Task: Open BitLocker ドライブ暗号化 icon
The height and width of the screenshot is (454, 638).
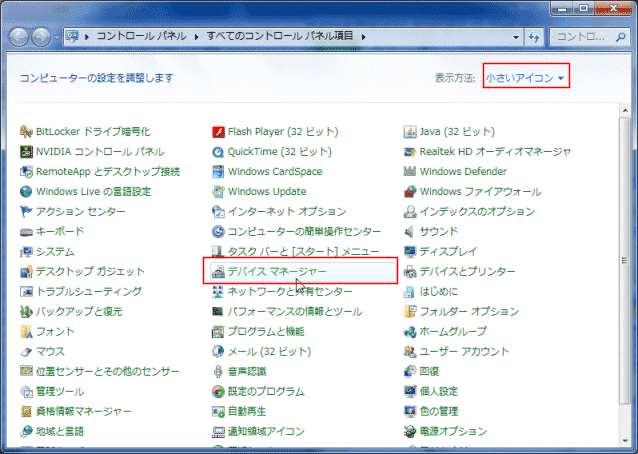Action: coord(26,132)
